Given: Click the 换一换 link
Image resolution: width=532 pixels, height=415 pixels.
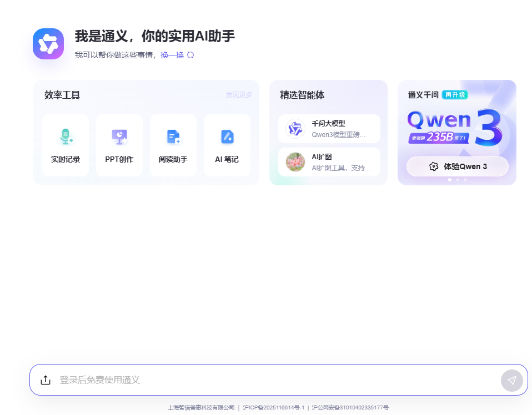Looking at the screenshot, I should [172, 55].
